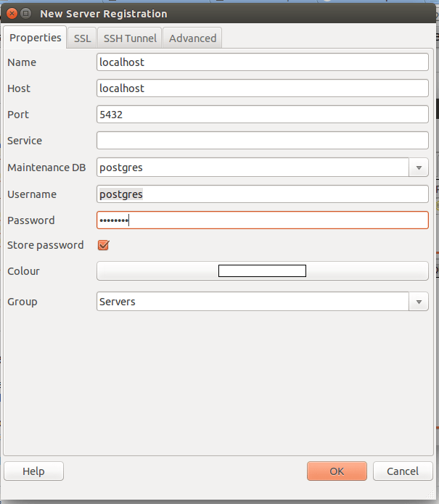Image resolution: width=439 pixels, height=504 pixels.
Task: Click the Maintenance DB text box
Action: (253, 167)
